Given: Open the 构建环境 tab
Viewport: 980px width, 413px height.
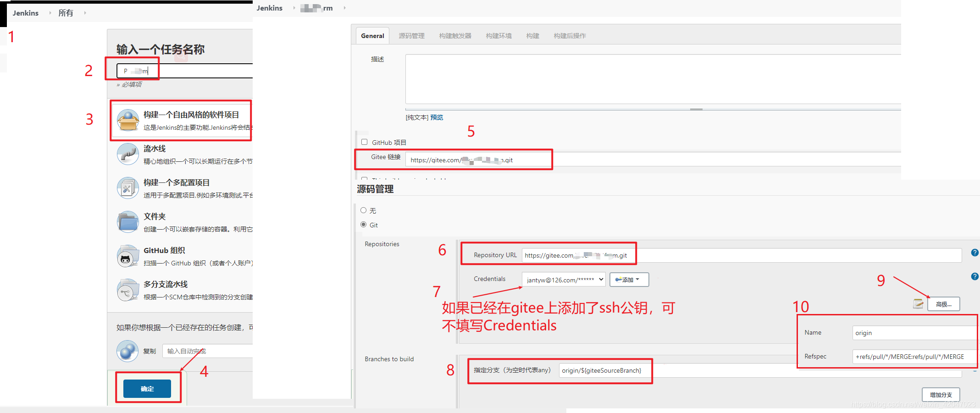Looking at the screenshot, I should point(498,36).
